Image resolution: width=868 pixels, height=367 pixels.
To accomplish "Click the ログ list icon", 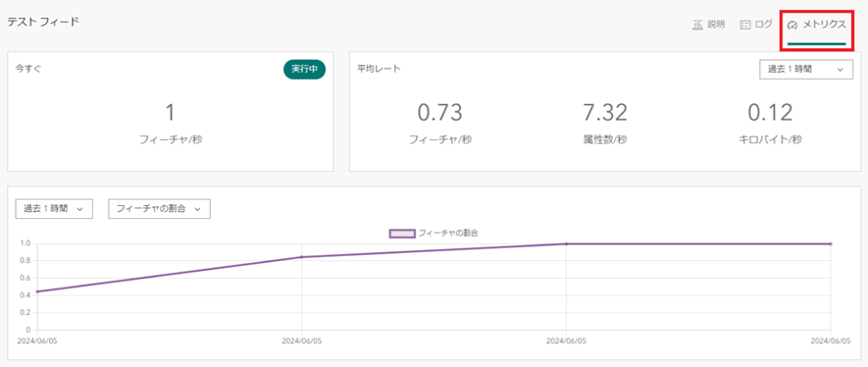I will [x=745, y=25].
